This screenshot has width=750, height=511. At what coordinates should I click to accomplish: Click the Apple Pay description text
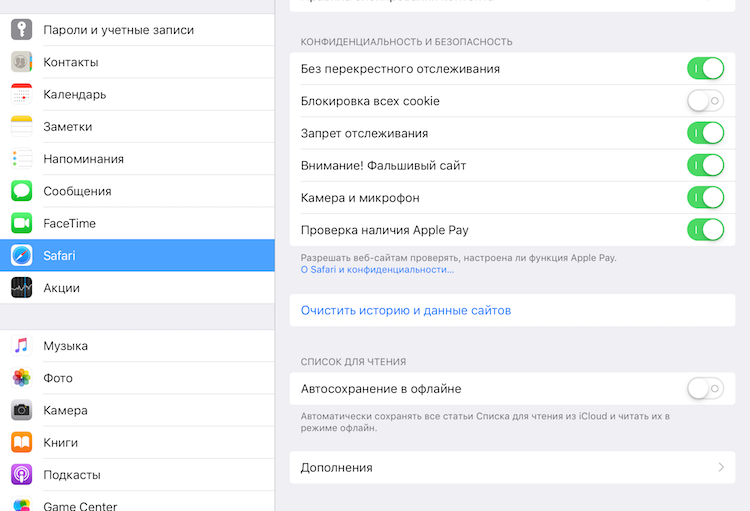point(459,258)
